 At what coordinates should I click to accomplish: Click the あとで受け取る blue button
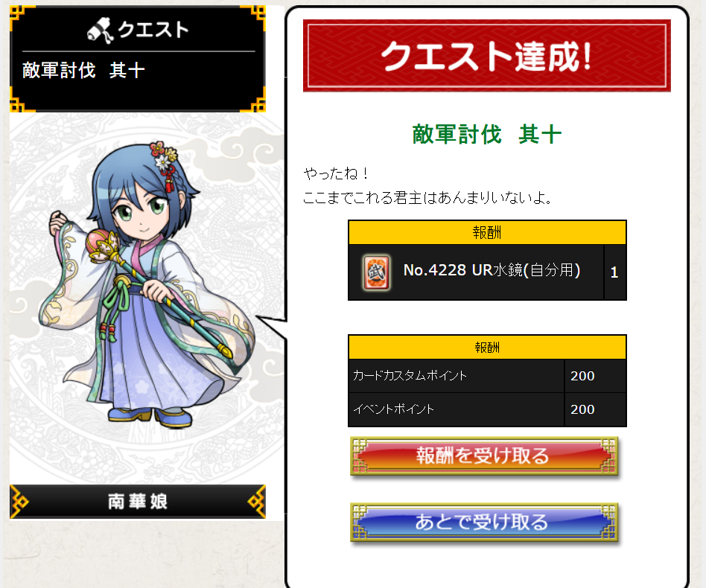484,523
